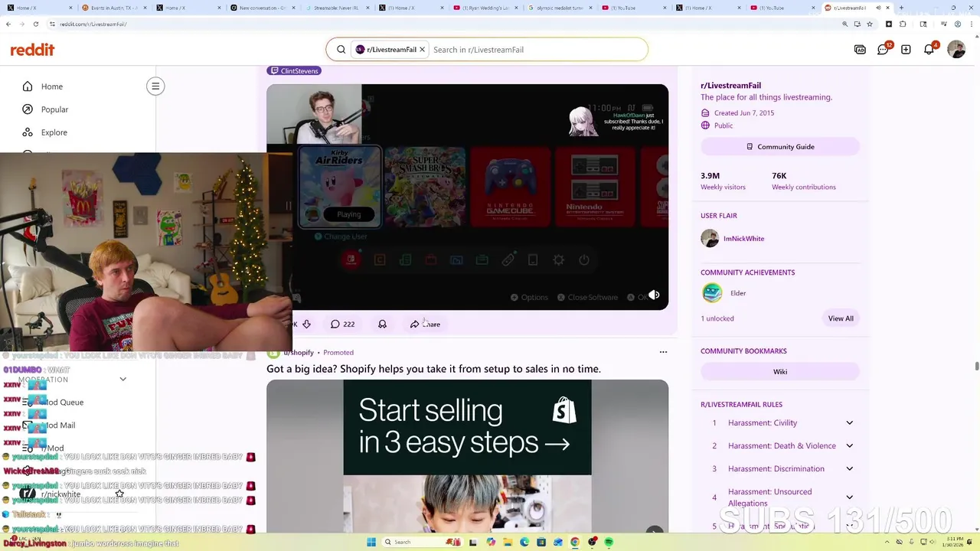Click the 76K Weekly contributions stat
The height and width of the screenshot is (551, 980).
803,181
